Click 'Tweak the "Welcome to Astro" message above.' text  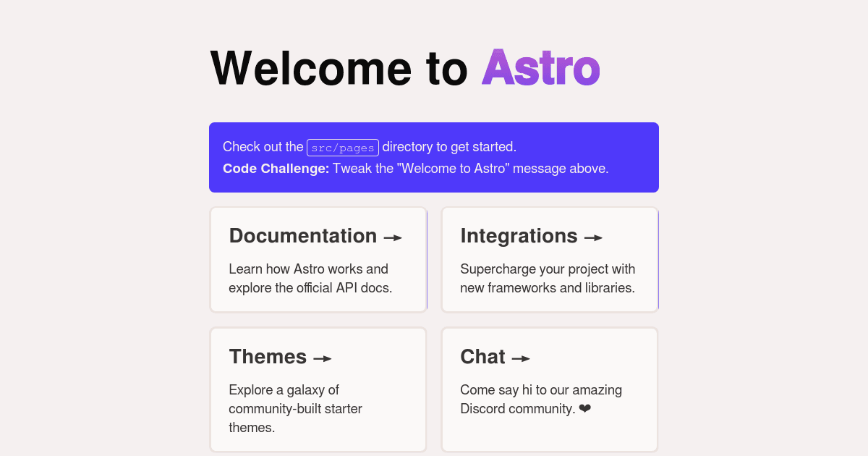point(471,169)
